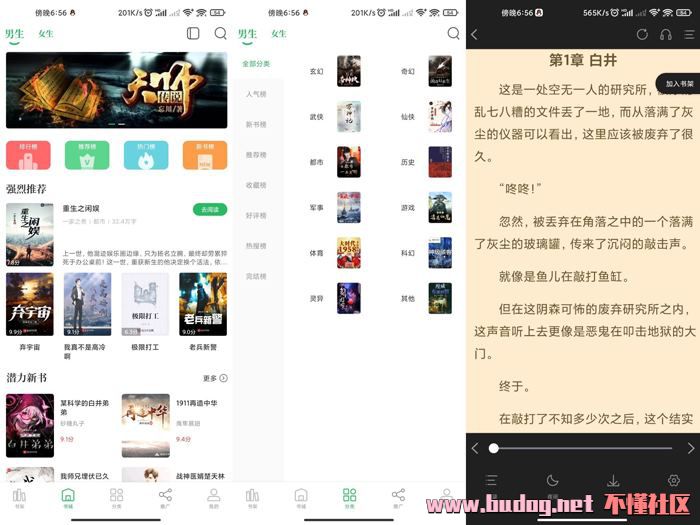
Task: Refresh the chapter in the reader
Action: point(642,34)
